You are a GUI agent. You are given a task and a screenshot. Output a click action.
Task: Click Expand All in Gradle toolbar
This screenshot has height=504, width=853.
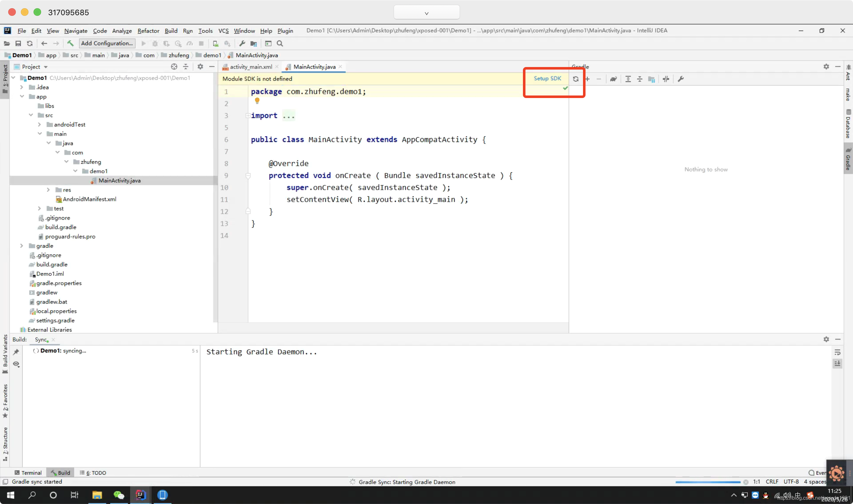coord(628,79)
